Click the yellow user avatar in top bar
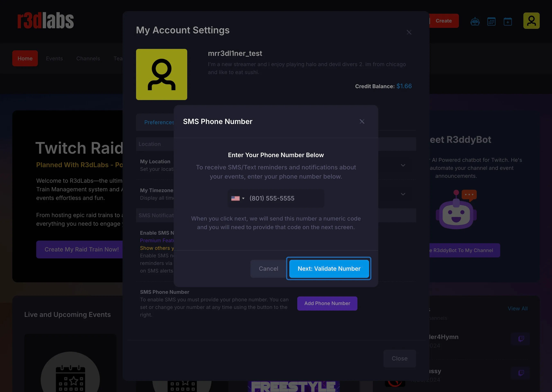552x392 pixels. coord(531,21)
